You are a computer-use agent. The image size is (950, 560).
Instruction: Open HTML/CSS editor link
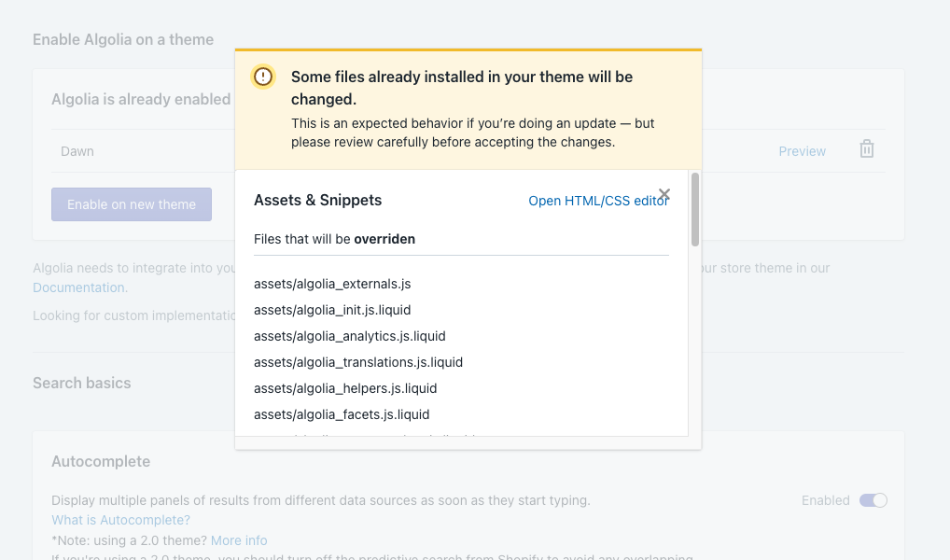[x=598, y=201]
